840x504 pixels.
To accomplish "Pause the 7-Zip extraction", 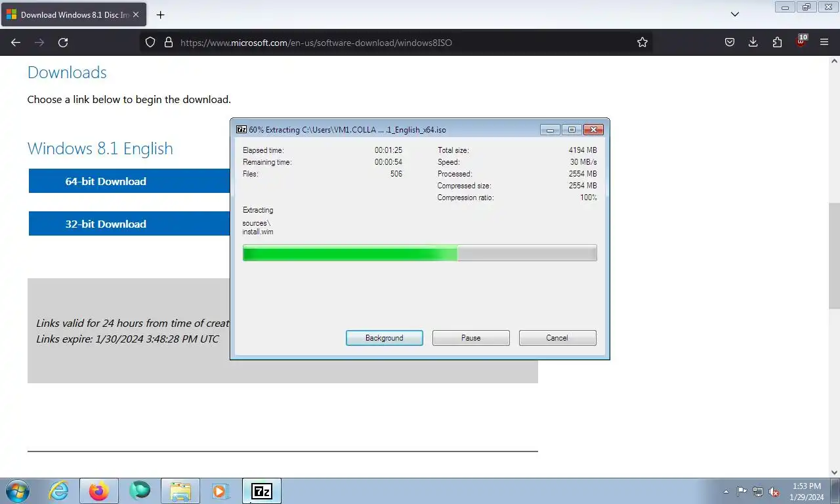I will point(471,338).
